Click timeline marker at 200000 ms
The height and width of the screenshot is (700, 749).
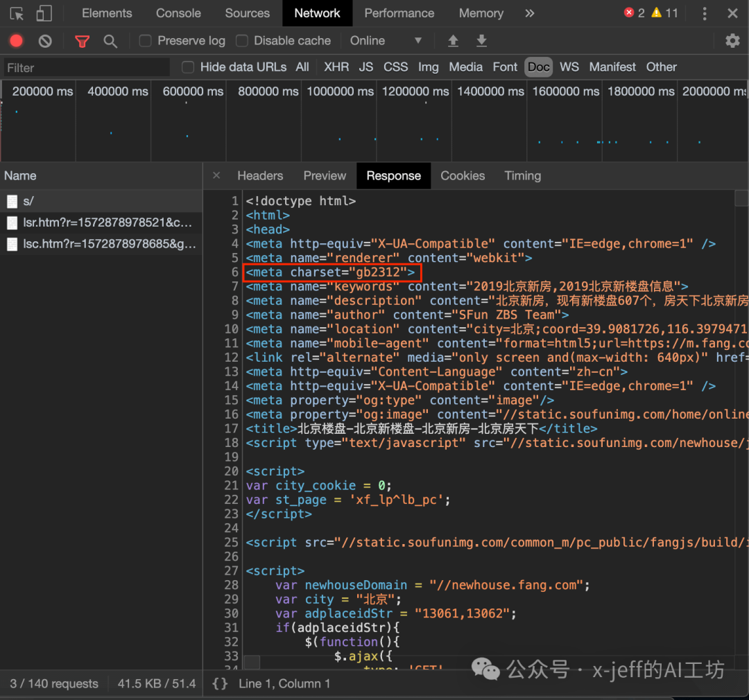42,91
